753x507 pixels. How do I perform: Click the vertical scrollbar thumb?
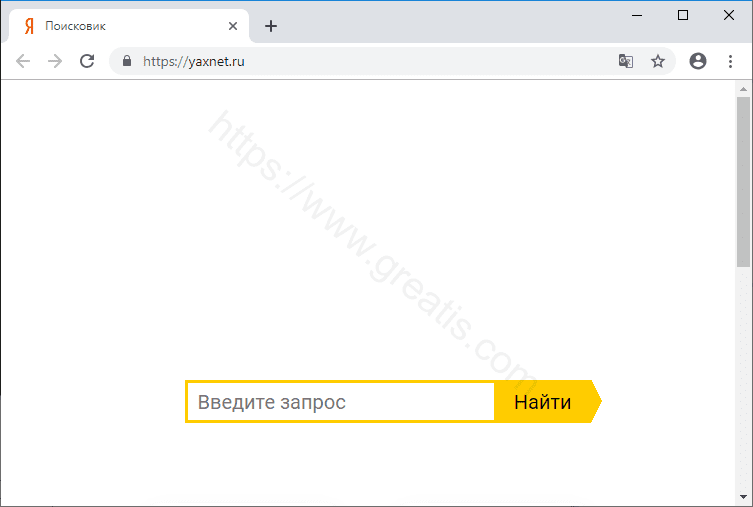coord(743,180)
